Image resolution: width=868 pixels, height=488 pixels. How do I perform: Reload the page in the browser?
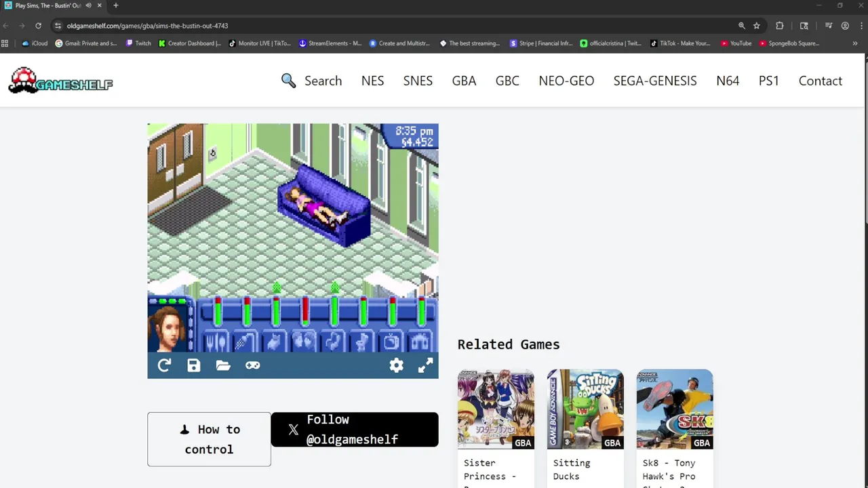[38, 26]
